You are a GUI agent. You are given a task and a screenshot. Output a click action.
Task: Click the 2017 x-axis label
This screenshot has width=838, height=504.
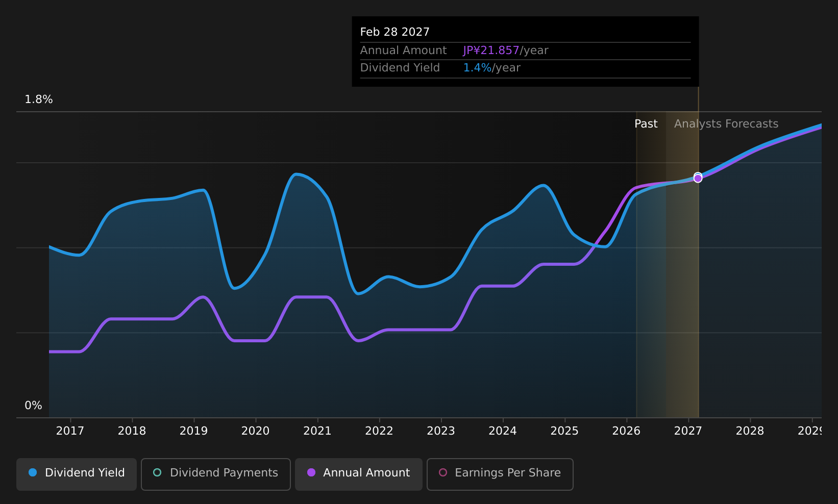click(70, 431)
